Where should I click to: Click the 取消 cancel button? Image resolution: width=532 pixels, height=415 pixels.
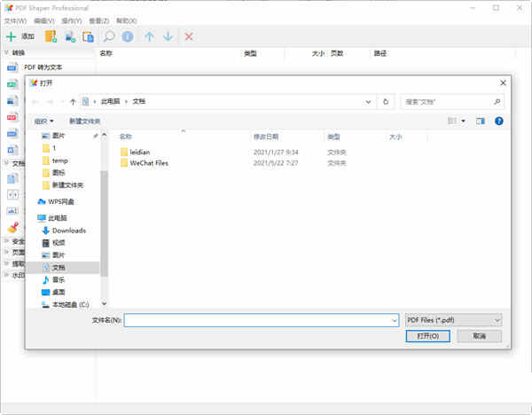tap(480, 336)
